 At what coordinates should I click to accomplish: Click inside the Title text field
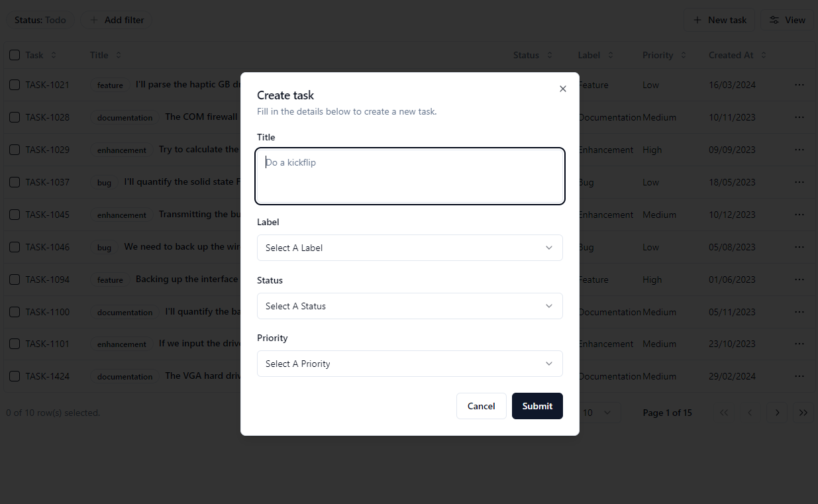409,176
